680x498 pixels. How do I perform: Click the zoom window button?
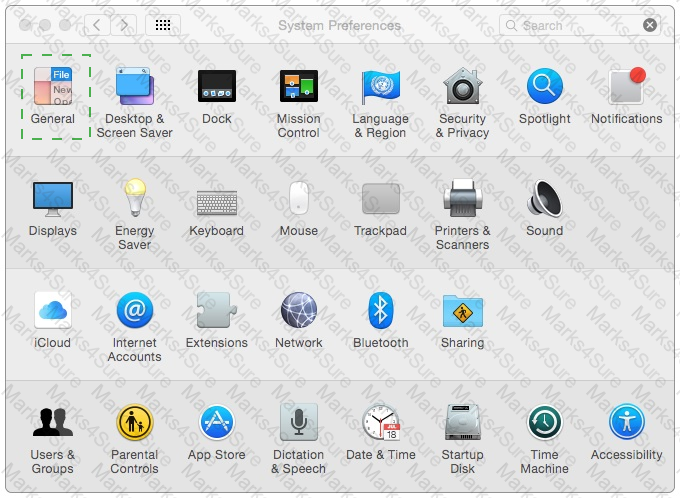[65, 25]
